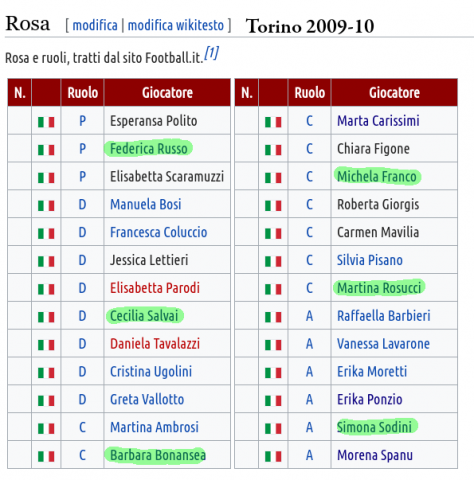The height and width of the screenshot is (480, 474).
Task: Open the Martina Rosucci article link
Action: (x=379, y=288)
